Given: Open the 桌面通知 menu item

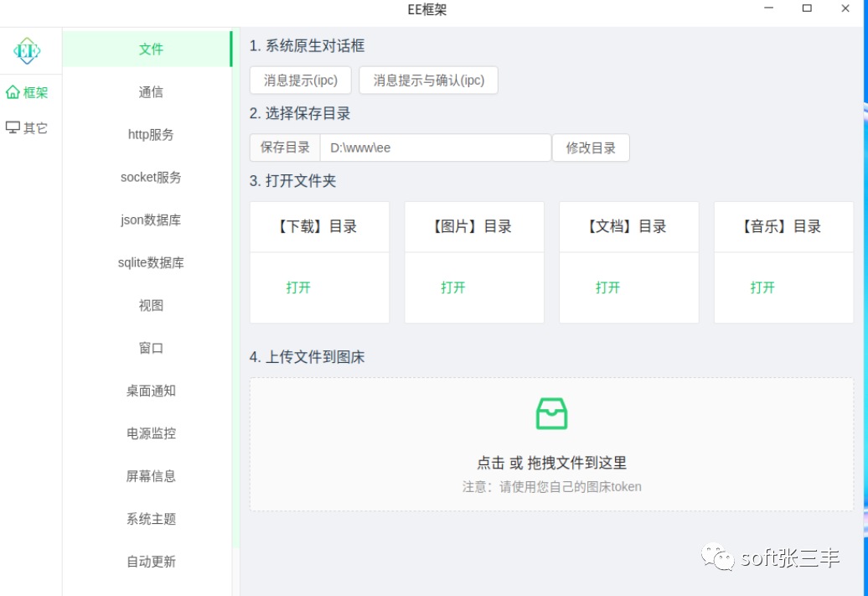Looking at the screenshot, I should pyautogui.click(x=151, y=391).
